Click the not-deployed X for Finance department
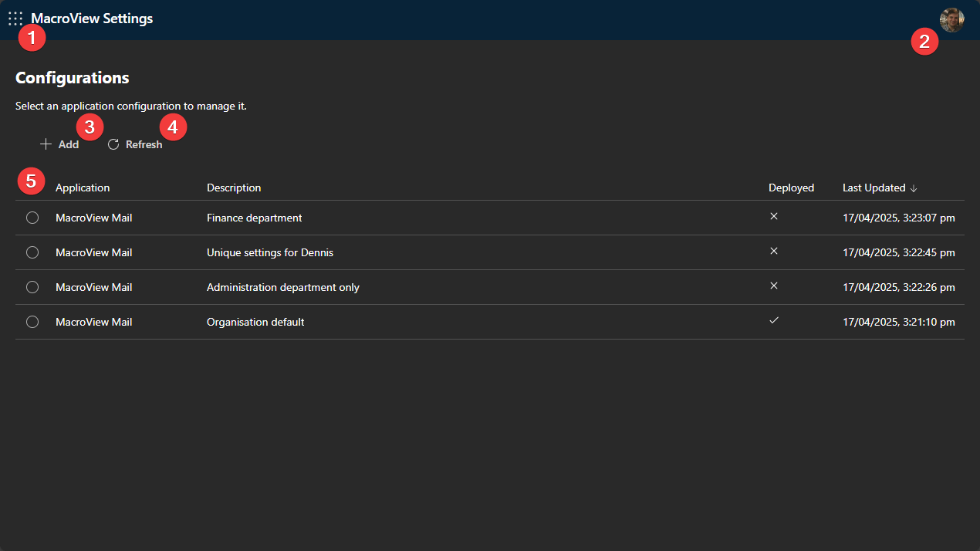Viewport: 980px width, 551px height. pos(774,216)
